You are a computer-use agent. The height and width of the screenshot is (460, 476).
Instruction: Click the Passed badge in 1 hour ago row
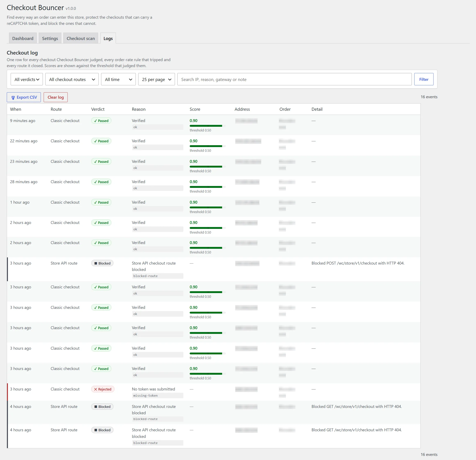pos(101,202)
